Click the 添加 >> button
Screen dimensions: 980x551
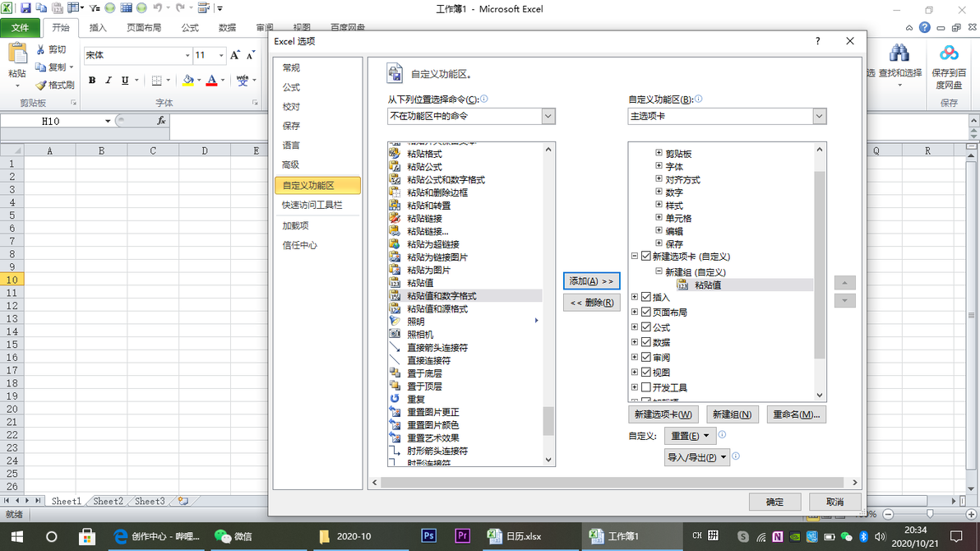coord(591,281)
